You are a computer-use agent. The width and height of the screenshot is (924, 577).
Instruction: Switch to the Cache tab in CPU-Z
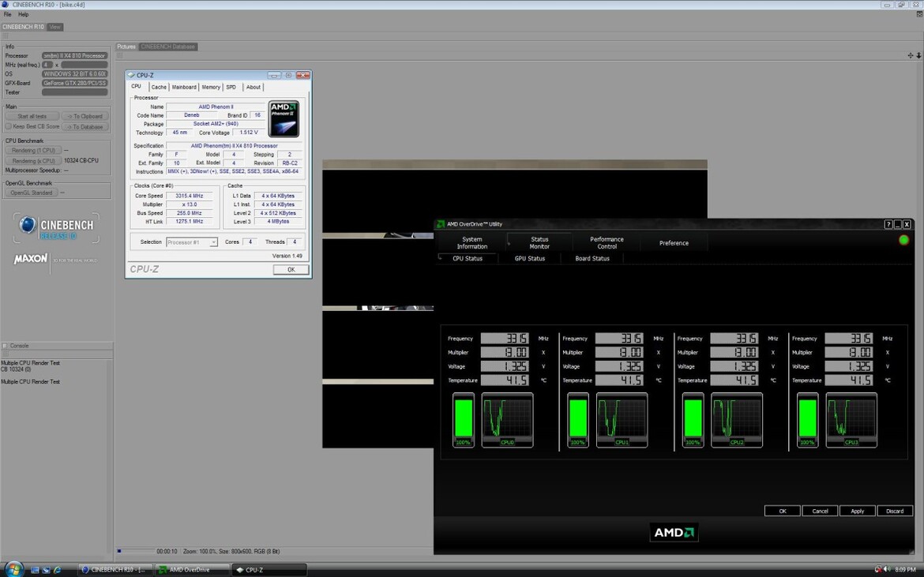(159, 87)
